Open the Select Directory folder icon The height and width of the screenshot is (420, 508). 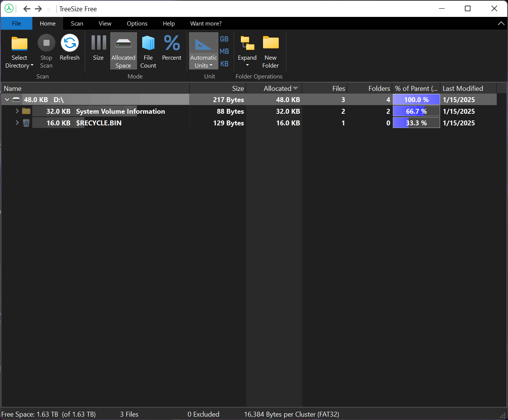click(x=20, y=44)
